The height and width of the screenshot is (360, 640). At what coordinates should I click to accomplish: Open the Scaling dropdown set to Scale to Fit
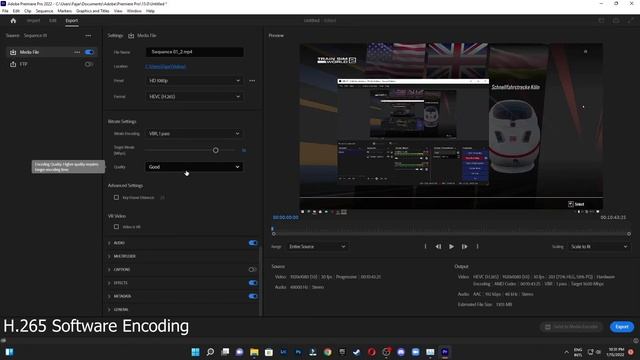pyautogui.click(x=598, y=247)
